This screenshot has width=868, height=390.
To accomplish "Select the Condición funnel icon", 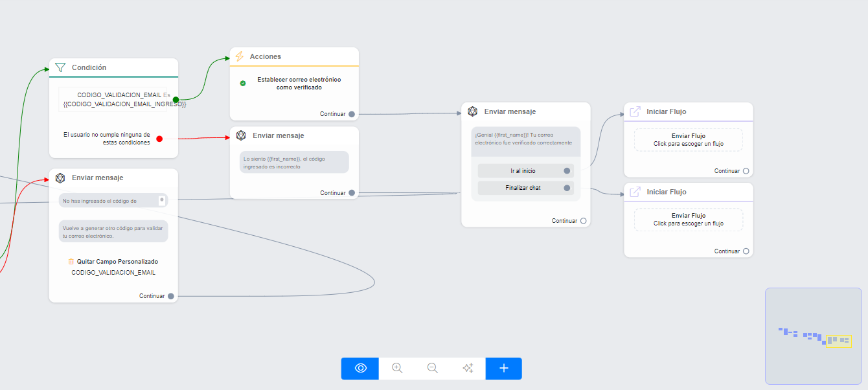I will tap(60, 67).
